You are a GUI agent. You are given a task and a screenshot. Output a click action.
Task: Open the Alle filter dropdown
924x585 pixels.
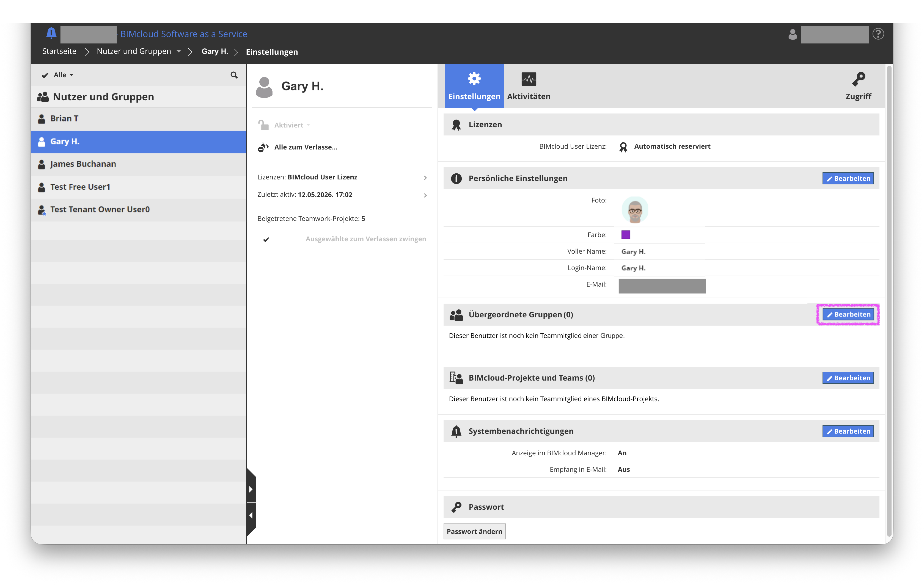64,75
